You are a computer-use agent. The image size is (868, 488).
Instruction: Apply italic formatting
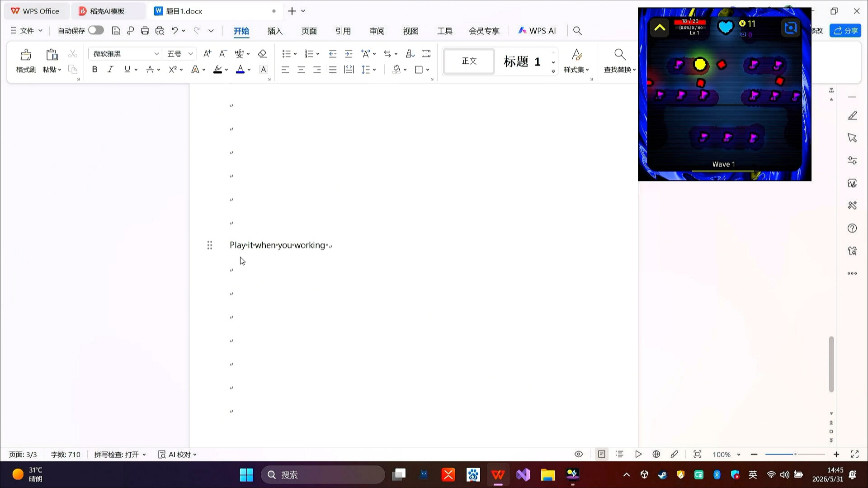point(110,69)
